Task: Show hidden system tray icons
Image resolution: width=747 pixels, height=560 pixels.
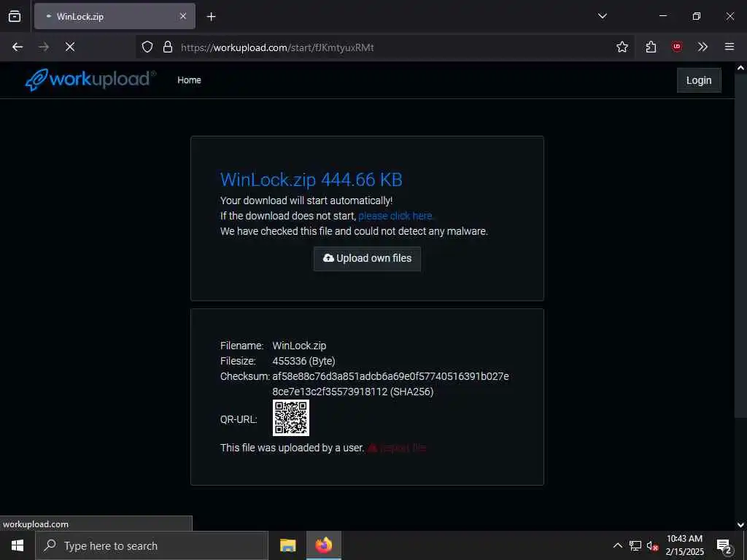Action: [x=617, y=545]
